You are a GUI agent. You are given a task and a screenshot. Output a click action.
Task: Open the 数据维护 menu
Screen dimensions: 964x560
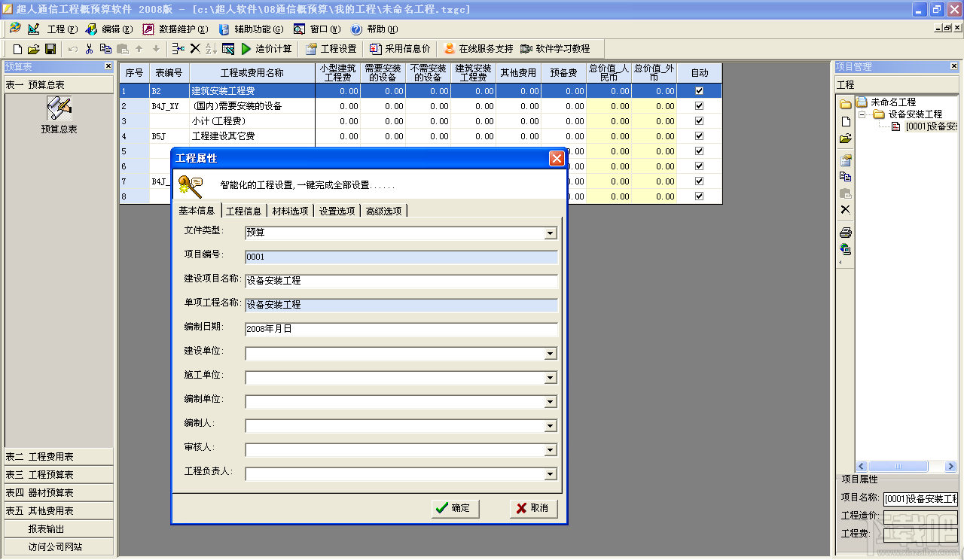coord(177,29)
